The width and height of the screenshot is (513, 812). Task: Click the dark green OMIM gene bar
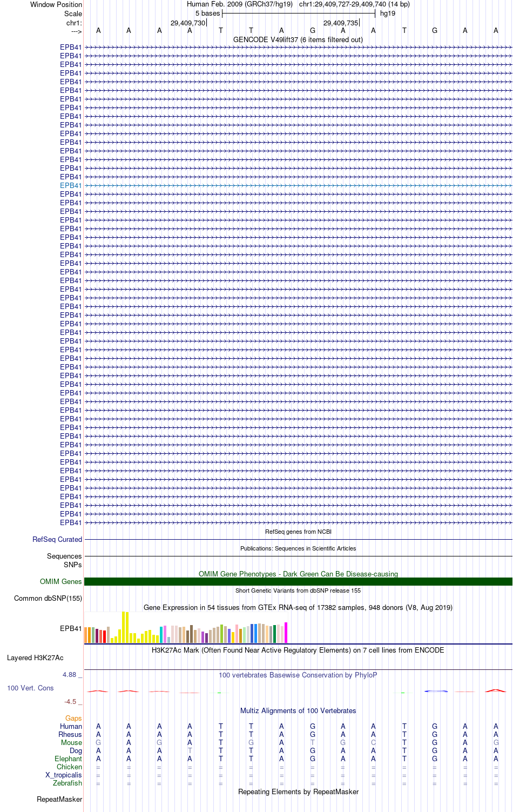click(298, 581)
